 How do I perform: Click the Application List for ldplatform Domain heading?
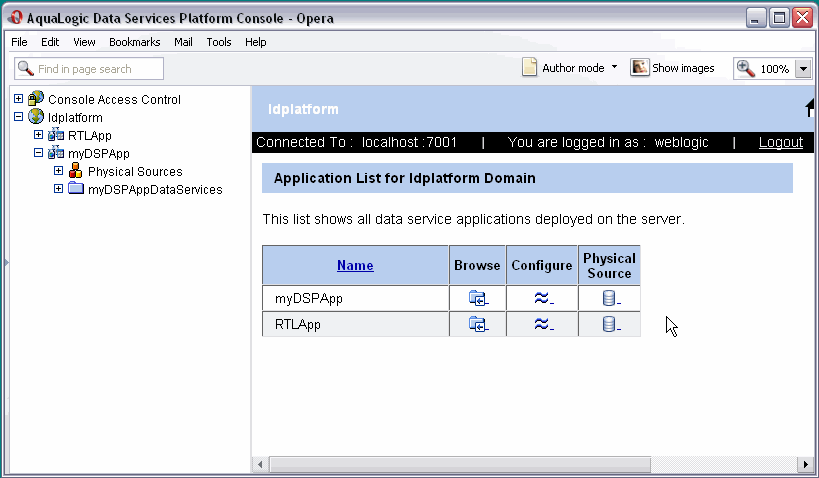405,178
